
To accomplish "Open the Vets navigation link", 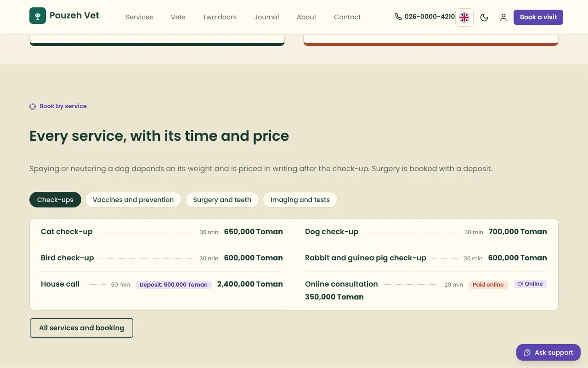I will (178, 17).
